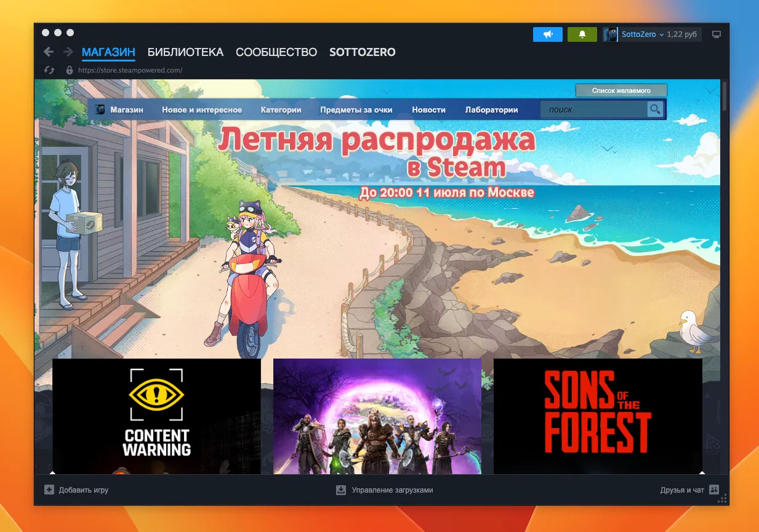Open Предметы за очки menu
The width and height of the screenshot is (759, 532).
click(x=356, y=109)
